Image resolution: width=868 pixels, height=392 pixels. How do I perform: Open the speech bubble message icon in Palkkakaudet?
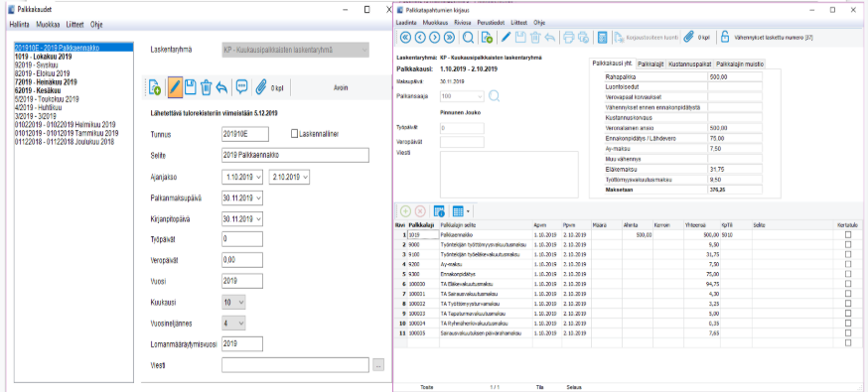(241, 86)
